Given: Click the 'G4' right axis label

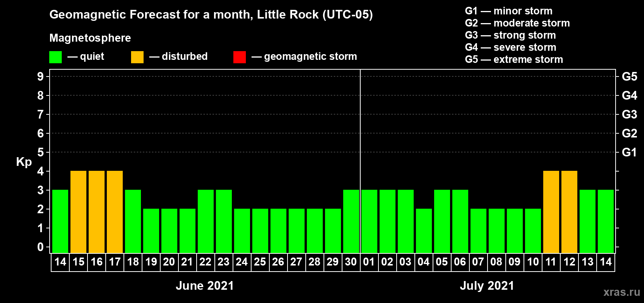Looking at the screenshot, I should 630,95.
